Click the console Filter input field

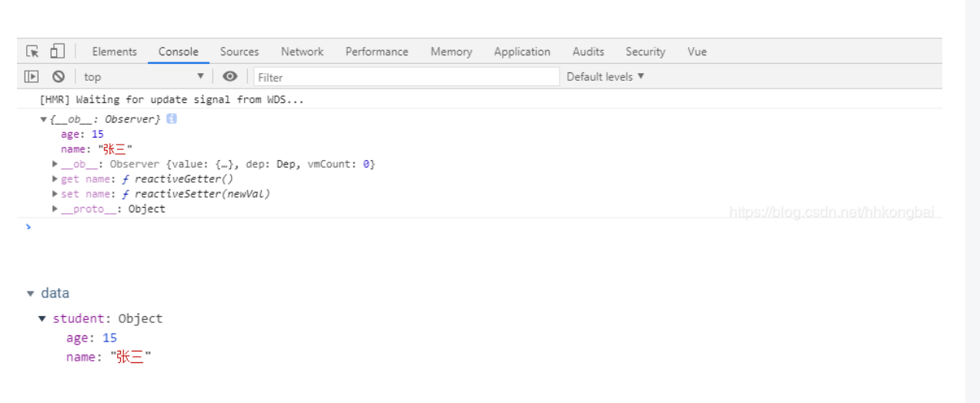(x=406, y=77)
